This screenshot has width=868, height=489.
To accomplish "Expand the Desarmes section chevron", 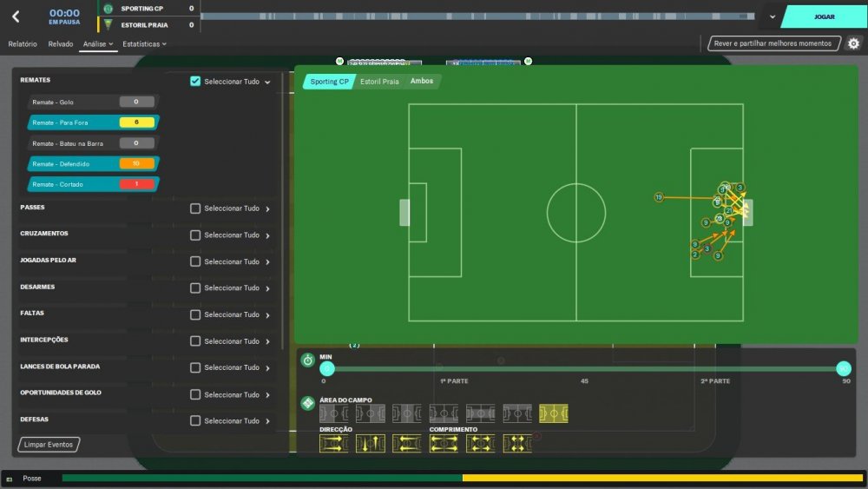I will click(268, 288).
